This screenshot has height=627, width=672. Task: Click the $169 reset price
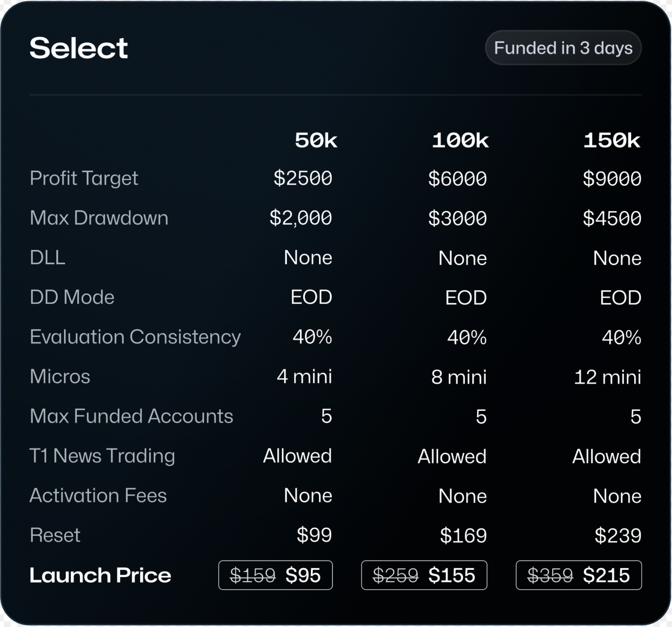click(x=463, y=535)
